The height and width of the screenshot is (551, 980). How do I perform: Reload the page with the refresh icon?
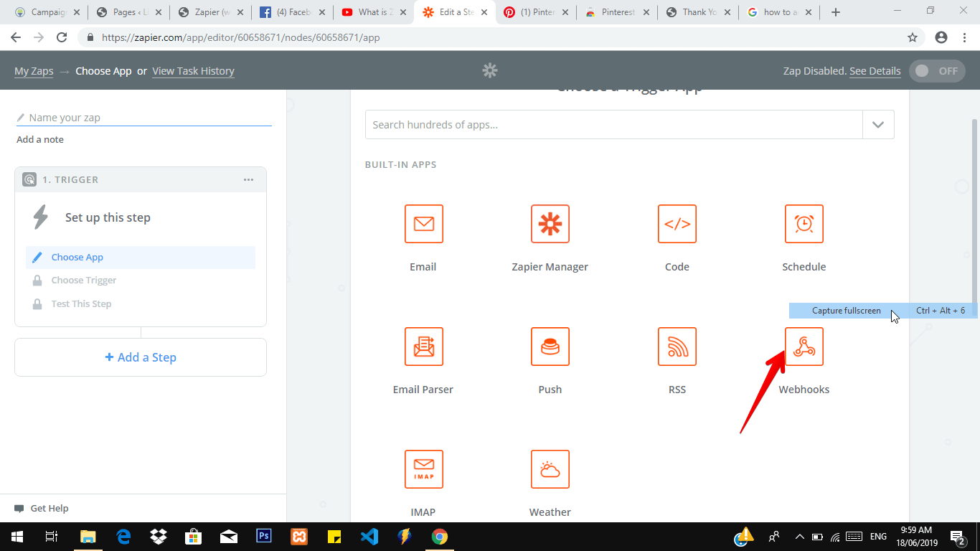(x=62, y=37)
